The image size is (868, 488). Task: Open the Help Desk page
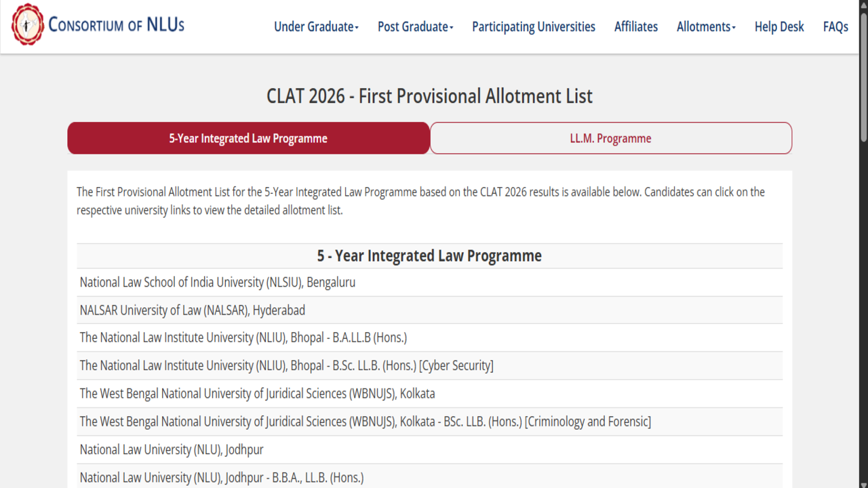click(x=779, y=26)
